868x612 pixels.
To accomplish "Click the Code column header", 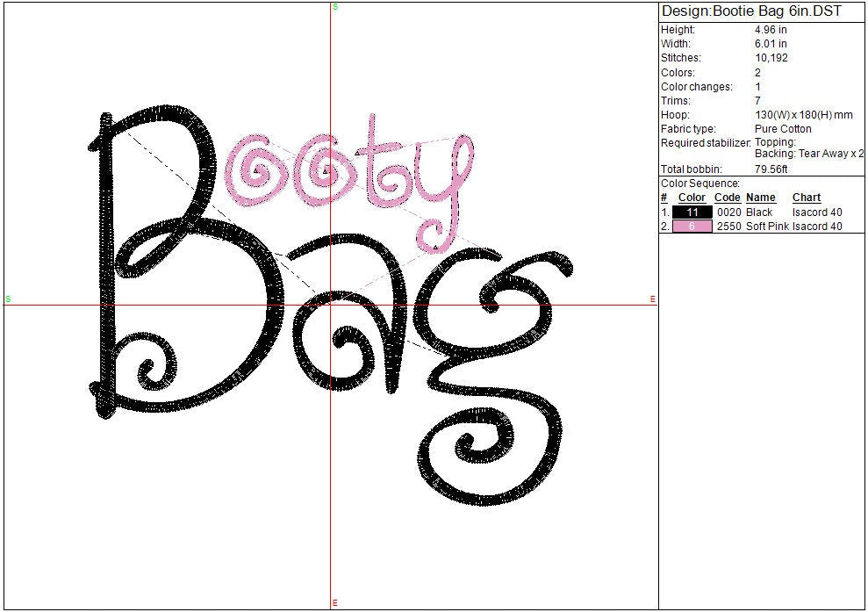I will [728, 198].
